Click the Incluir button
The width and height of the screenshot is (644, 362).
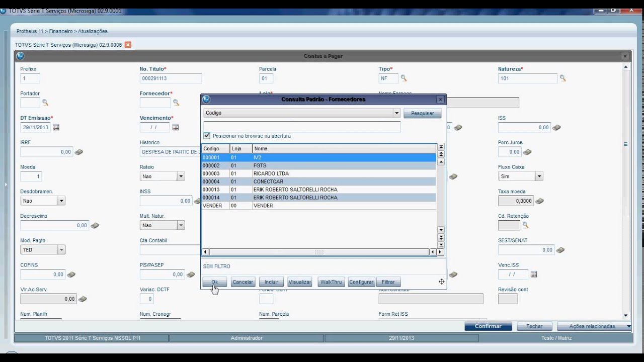271,282
